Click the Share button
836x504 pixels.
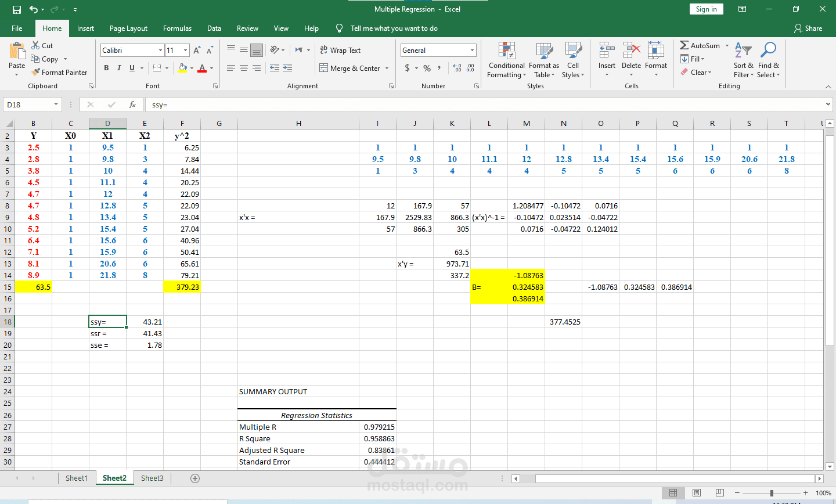(x=808, y=28)
